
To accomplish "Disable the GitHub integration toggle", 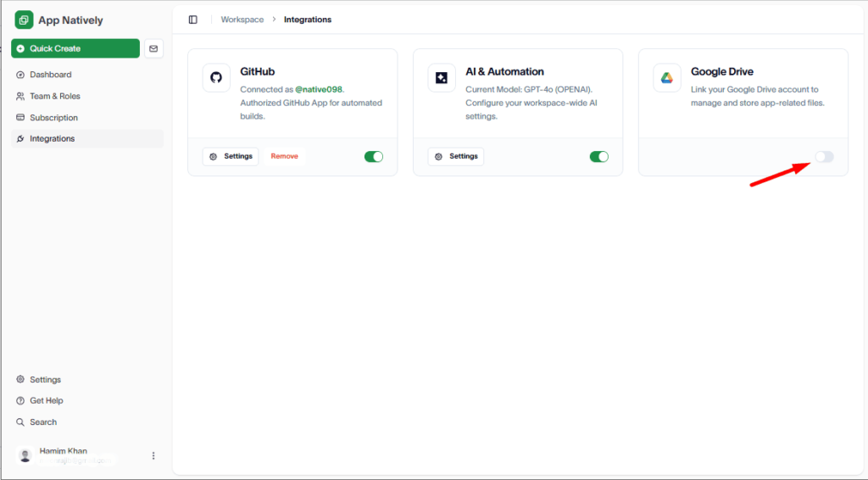I will tap(374, 157).
